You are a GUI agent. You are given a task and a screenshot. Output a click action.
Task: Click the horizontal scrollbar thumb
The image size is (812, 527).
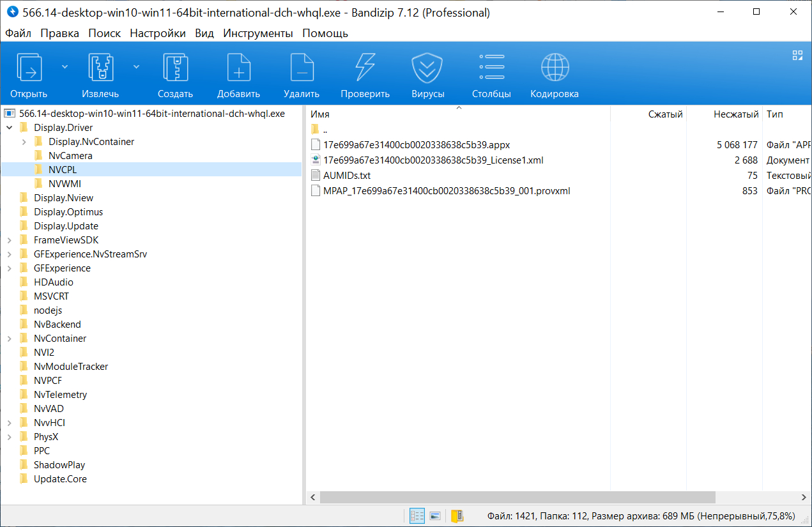(x=517, y=497)
